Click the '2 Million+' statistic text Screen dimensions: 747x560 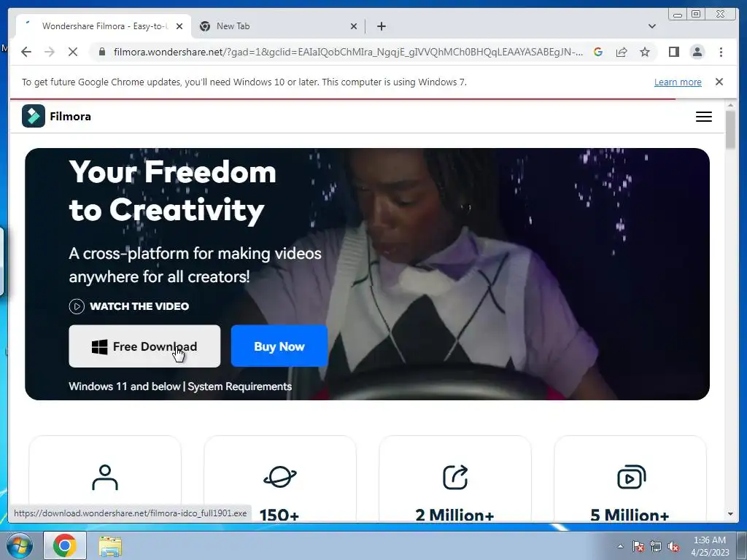click(x=454, y=515)
